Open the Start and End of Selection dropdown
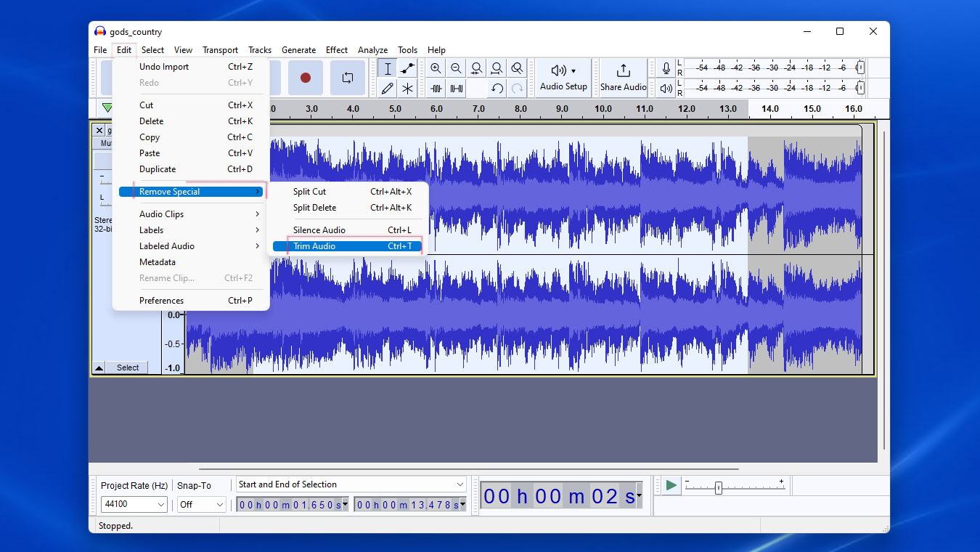 click(351, 484)
